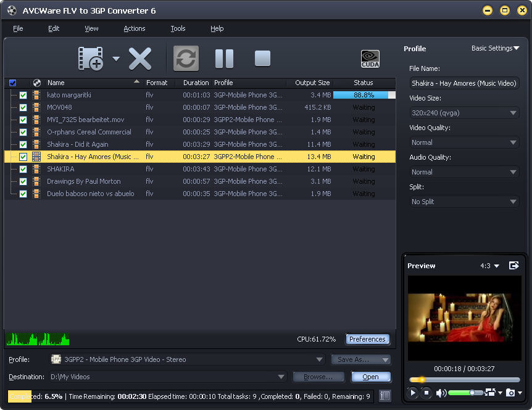Click the Convert refresh-arrows toolbar icon
The width and height of the screenshot is (532, 410).
coord(186,59)
